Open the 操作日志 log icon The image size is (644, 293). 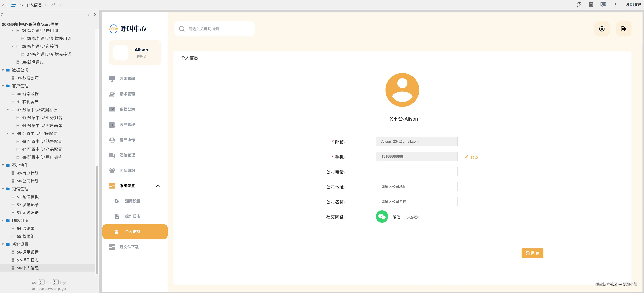(x=117, y=216)
